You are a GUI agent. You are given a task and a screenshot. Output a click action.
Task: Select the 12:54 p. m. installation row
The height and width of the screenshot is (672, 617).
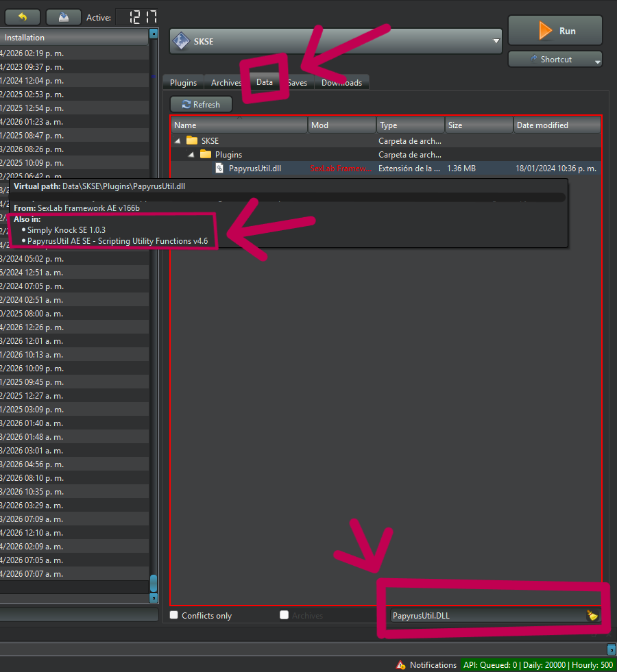[x=74, y=108]
